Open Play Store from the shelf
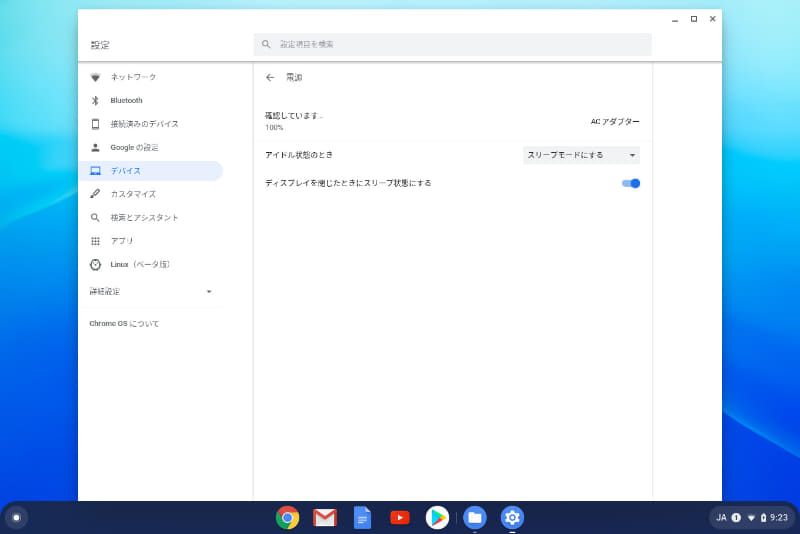The height and width of the screenshot is (534, 800). pos(437,518)
